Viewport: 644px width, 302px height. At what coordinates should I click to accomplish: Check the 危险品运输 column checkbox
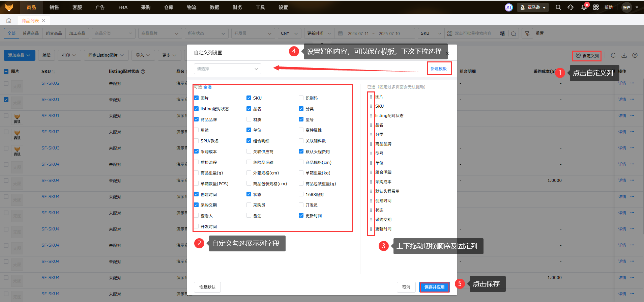point(249,162)
